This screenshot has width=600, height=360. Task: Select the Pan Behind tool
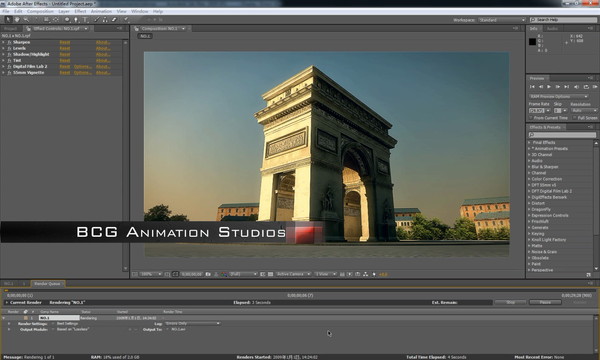point(56,19)
